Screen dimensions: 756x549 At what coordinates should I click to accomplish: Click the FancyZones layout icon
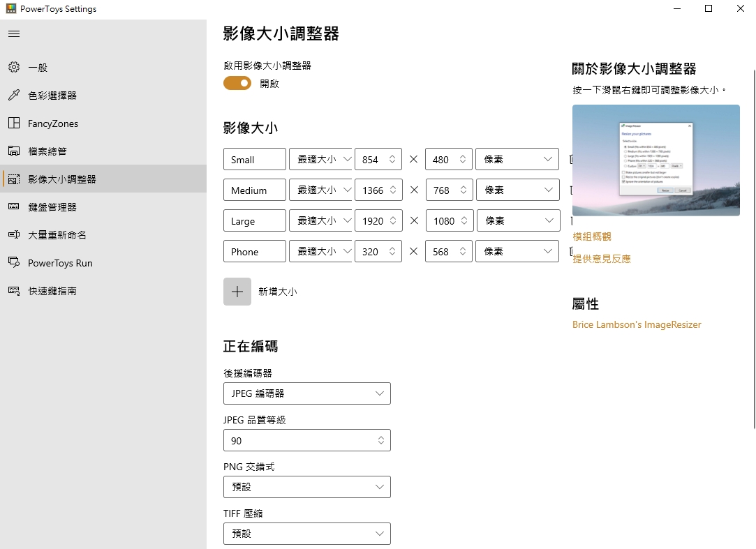14,123
